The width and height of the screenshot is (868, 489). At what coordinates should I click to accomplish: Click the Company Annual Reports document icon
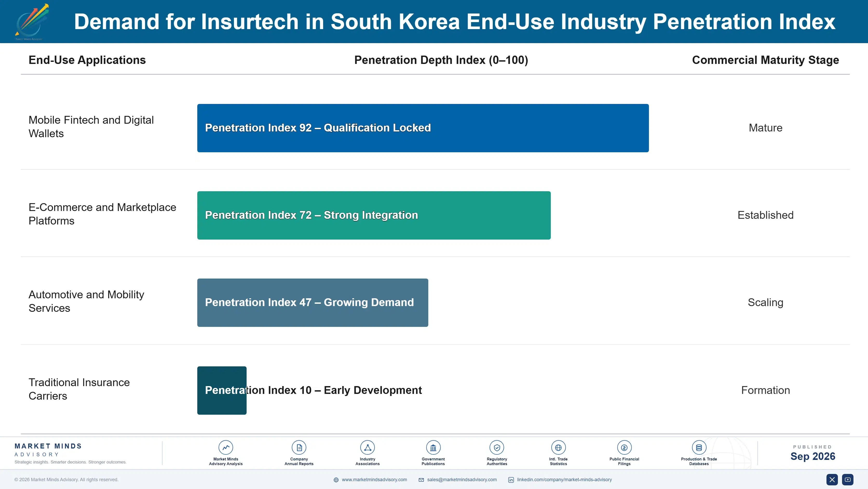click(299, 447)
